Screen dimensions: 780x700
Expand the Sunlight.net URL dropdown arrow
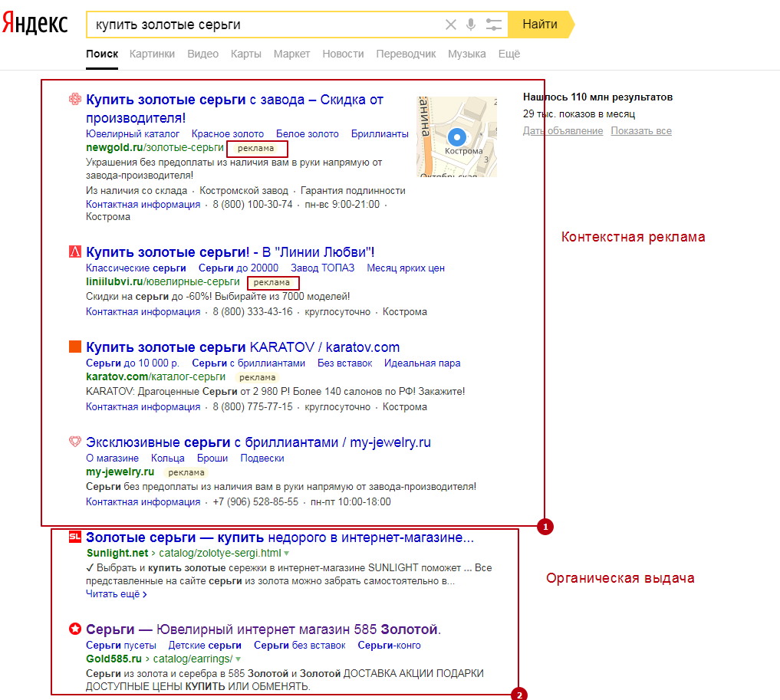pos(287,554)
